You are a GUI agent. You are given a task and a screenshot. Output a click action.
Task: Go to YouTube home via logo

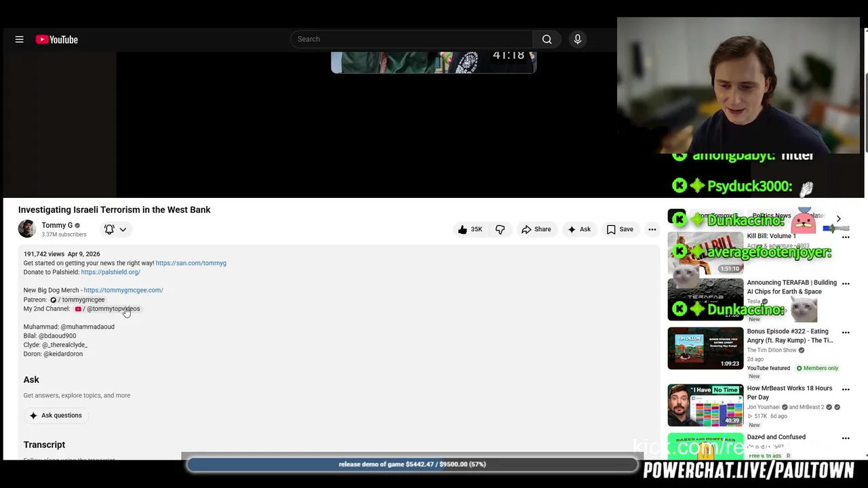click(57, 39)
